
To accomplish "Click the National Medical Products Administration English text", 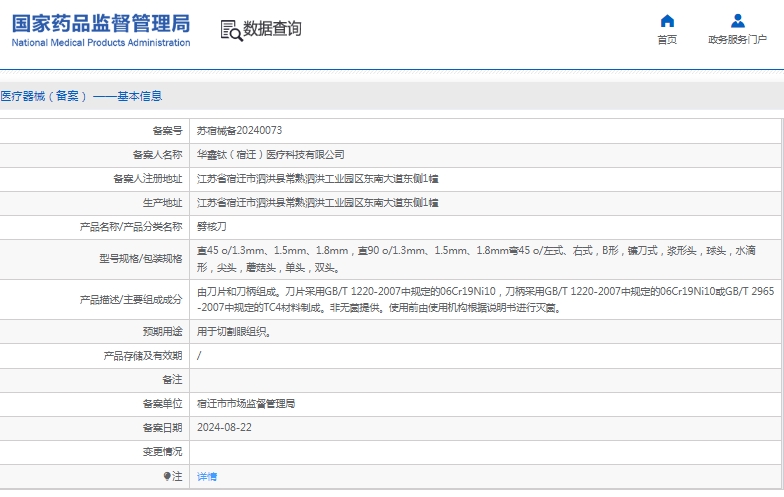I will pos(101,43).
